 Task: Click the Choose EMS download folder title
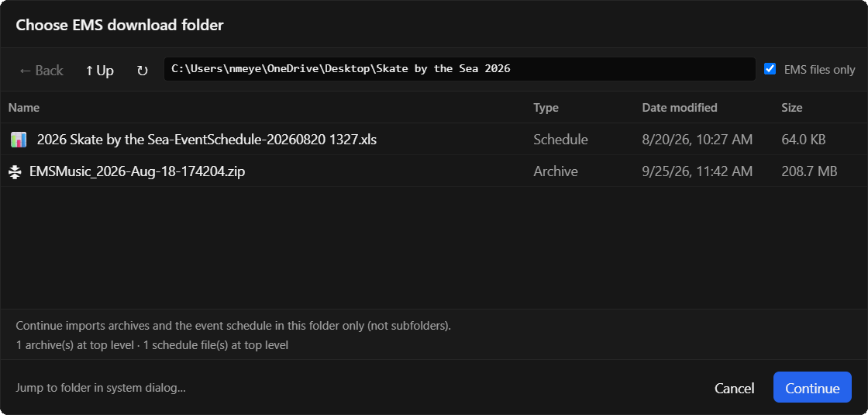(x=119, y=25)
